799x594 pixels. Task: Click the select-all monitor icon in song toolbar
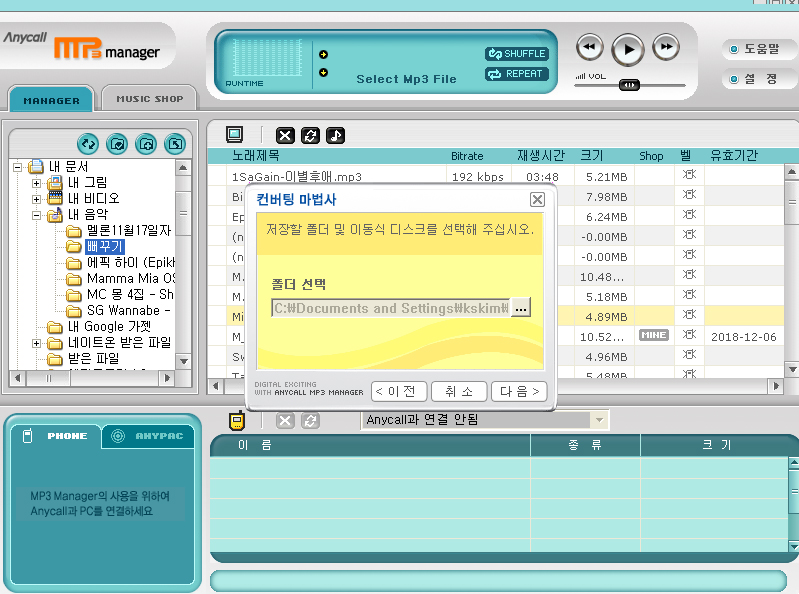(x=235, y=134)
